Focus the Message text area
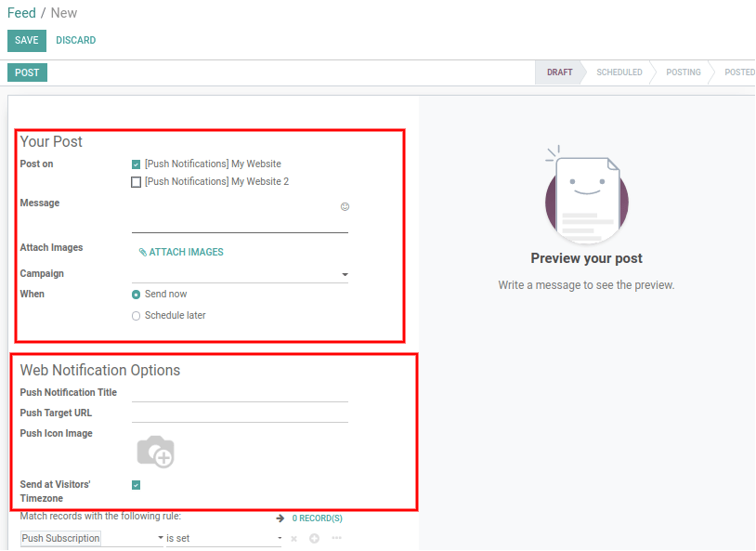 point(240,216)
